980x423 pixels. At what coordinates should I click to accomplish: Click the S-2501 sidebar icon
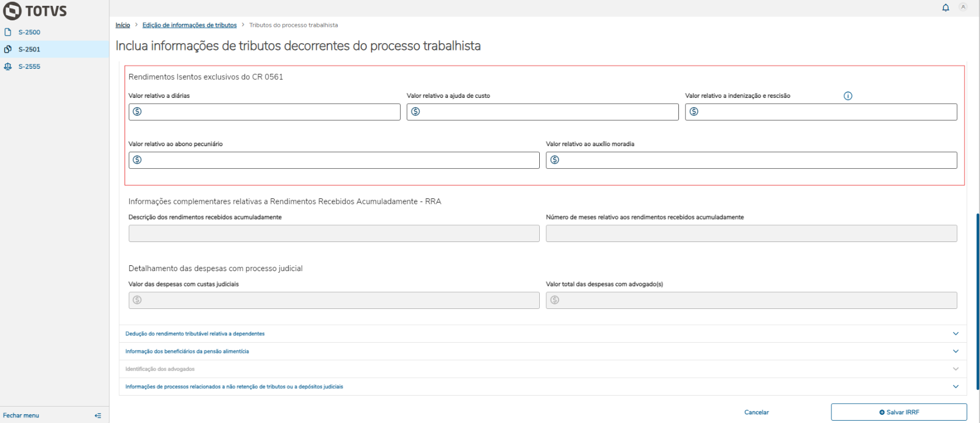[x=8, y=49]
